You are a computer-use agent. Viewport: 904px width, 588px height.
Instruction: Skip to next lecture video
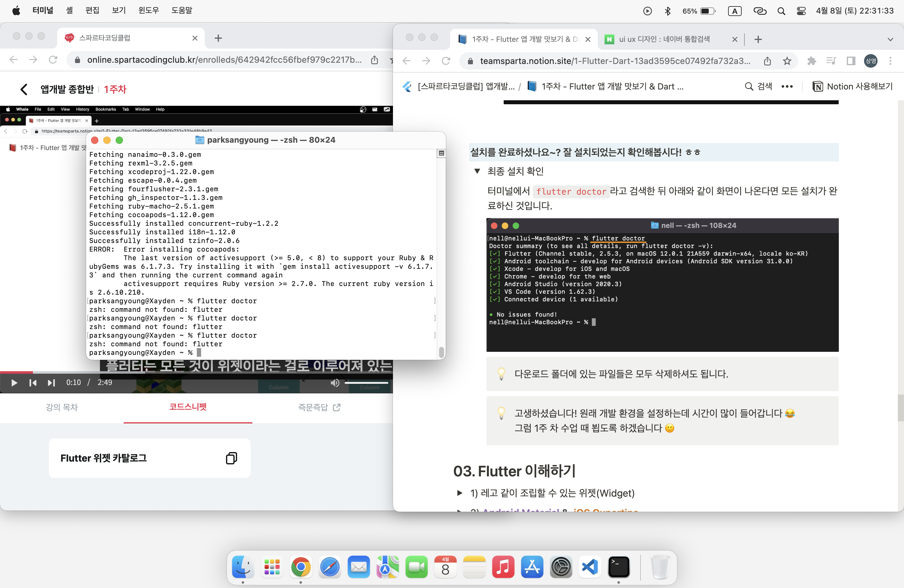point(51,383)
